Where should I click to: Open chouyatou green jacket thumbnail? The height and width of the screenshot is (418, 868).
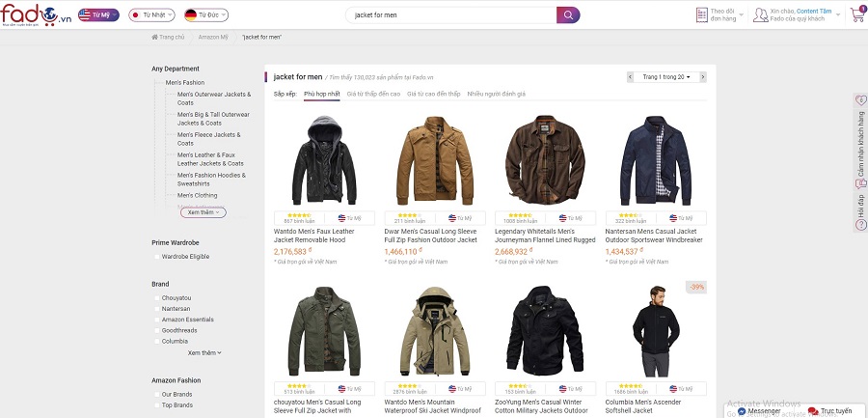point(324,331)
